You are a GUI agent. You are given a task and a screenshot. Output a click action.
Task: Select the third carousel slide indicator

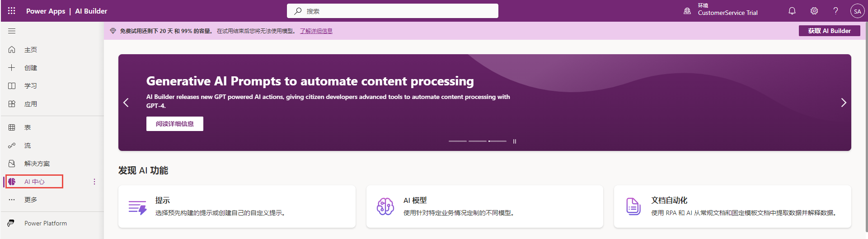(x=497, y=141)
